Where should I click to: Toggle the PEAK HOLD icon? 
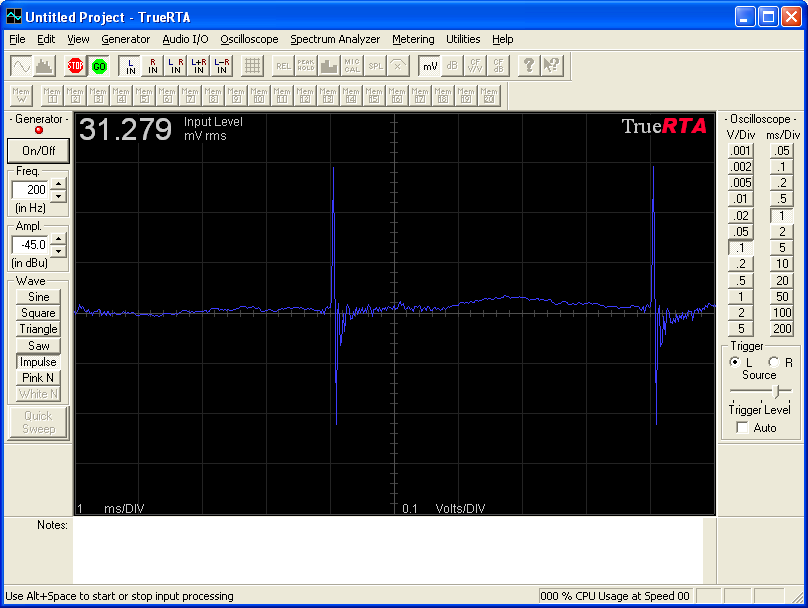click(x=306, y=66)
